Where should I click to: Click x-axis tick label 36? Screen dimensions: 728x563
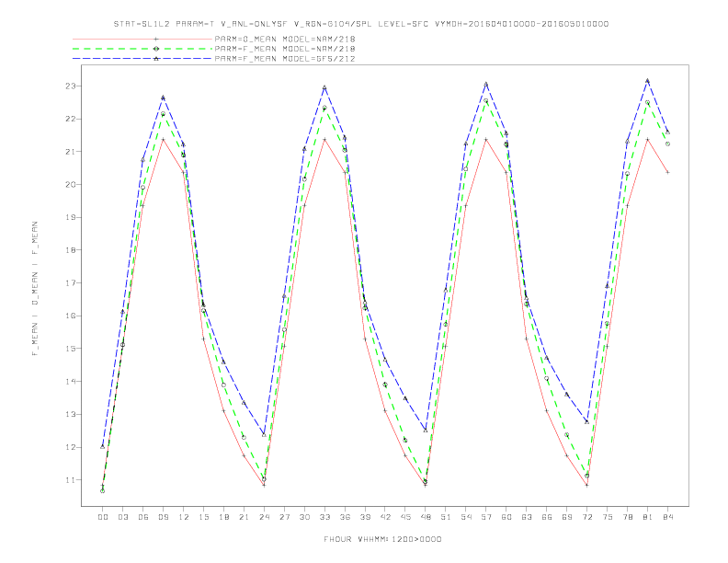pos(345,517)
